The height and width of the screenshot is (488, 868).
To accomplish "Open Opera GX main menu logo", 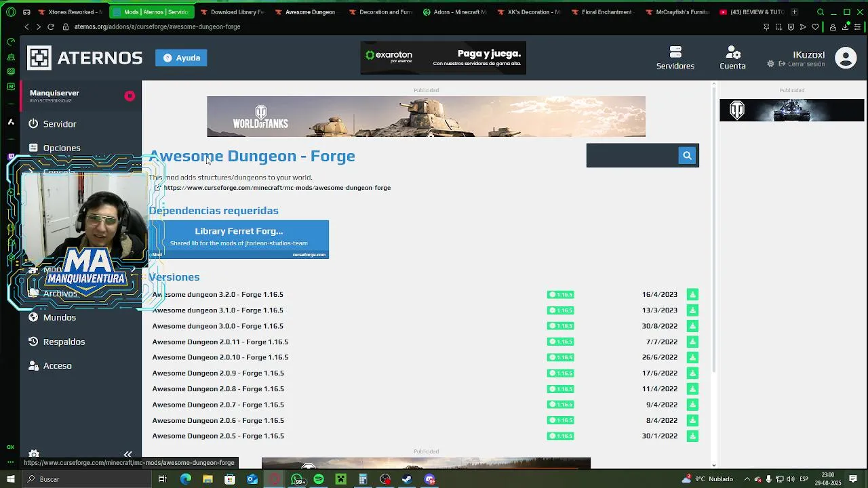I will 10,12.
